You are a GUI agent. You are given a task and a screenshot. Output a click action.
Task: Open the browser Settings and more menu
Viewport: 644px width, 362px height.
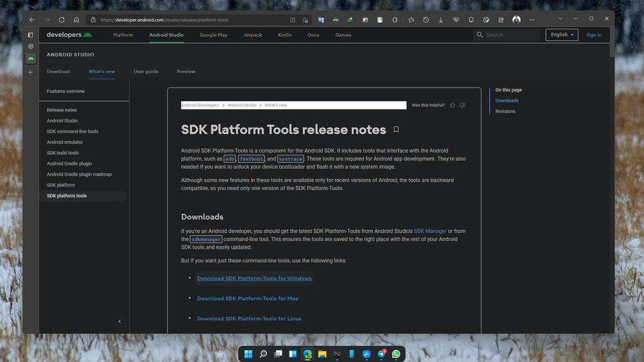[x=532, y=20]
